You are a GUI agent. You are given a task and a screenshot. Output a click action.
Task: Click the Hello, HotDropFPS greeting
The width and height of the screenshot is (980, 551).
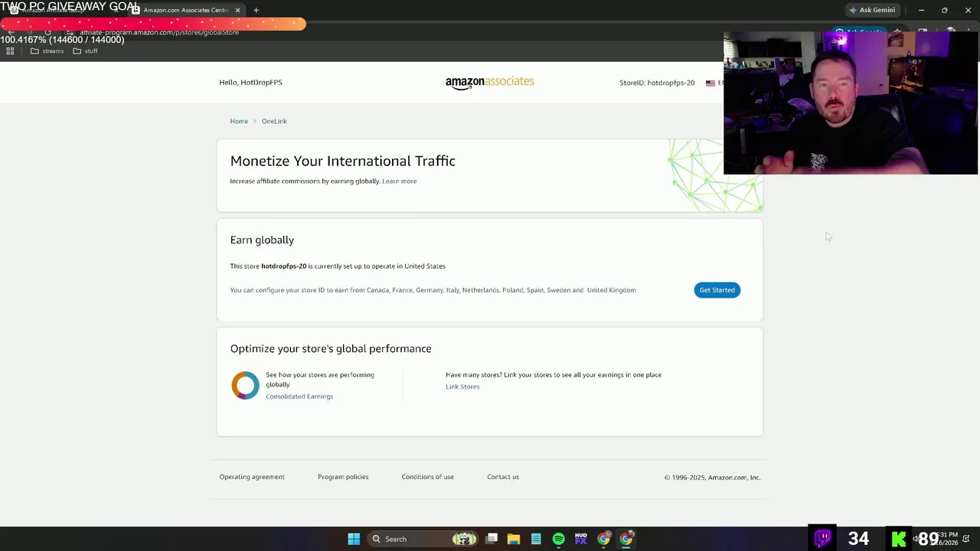point(250,83)
